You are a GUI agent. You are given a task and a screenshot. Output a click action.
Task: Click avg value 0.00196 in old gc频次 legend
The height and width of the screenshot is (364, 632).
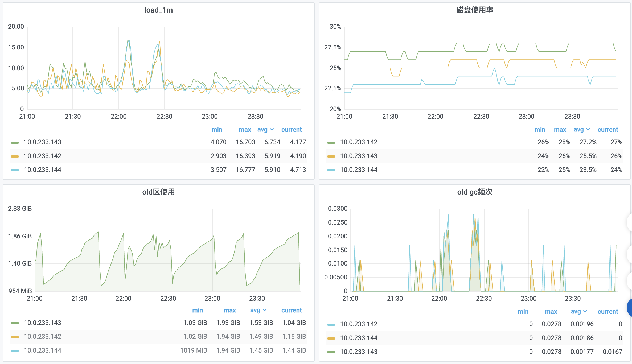click(x=582, y=324)
